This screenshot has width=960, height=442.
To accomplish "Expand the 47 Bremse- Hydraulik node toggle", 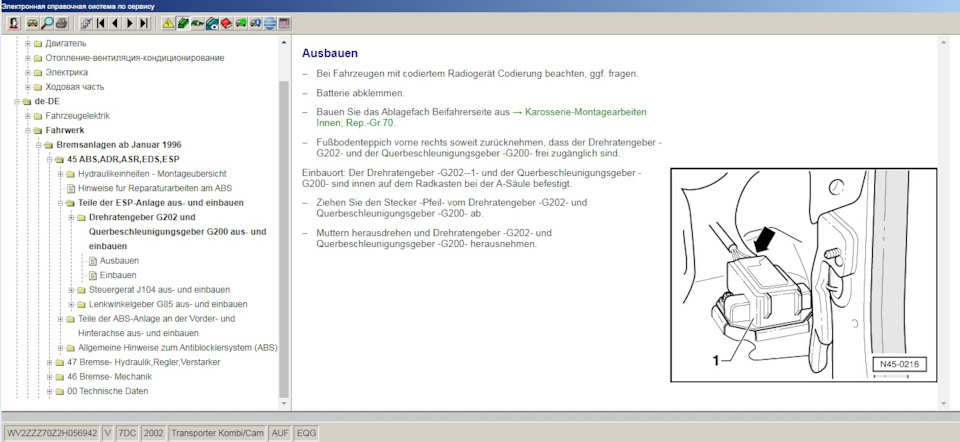I will click(50, 362).
